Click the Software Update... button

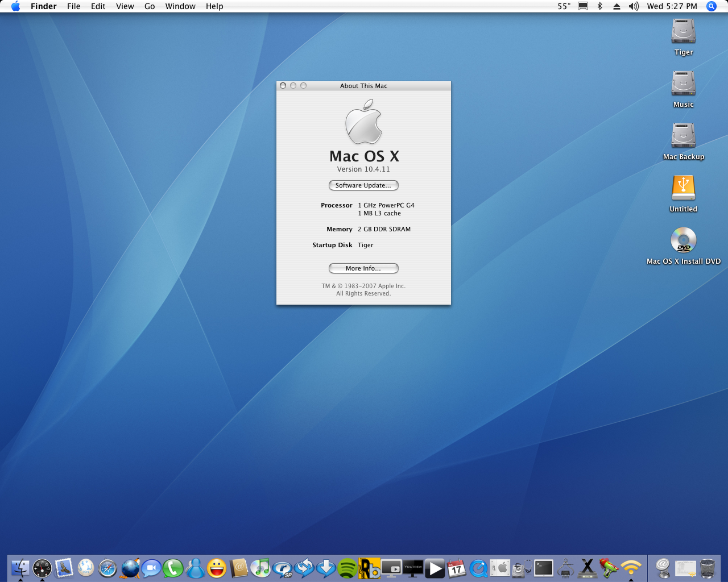pyautogui.click(x=363, y=185)
